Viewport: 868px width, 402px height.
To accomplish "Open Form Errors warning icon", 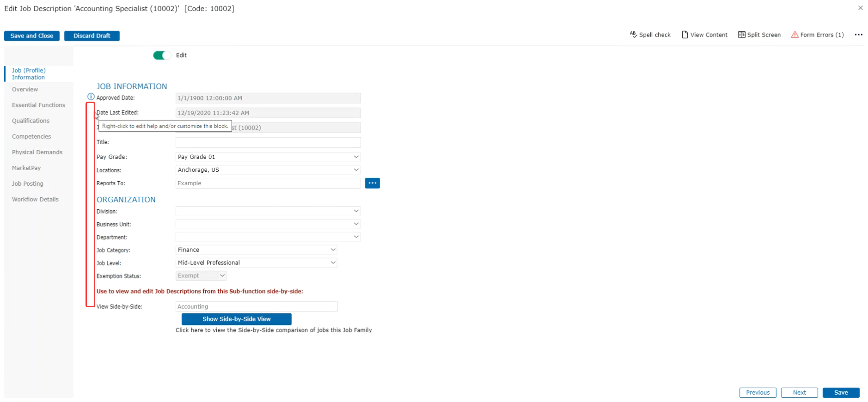I will pyautogui.click(x=795, y=35).
